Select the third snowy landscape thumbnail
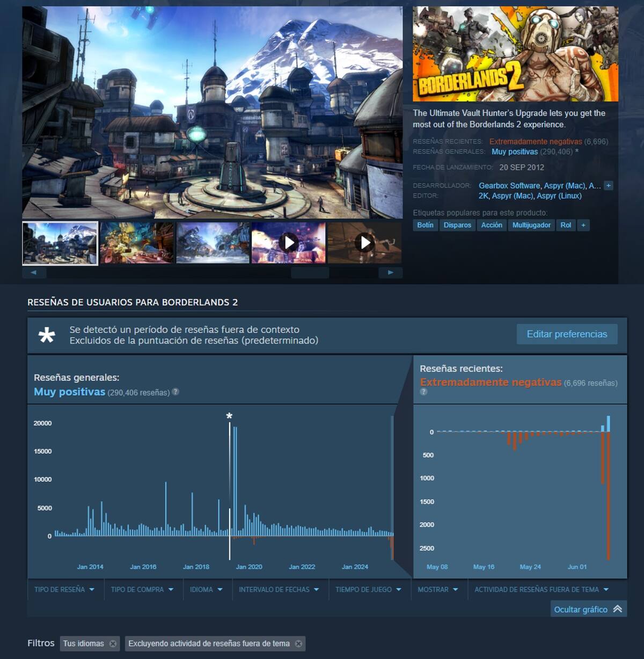Image resolution: width=644 pixels, height=659 pixels. pyautogui.click(x=213, y=243)
